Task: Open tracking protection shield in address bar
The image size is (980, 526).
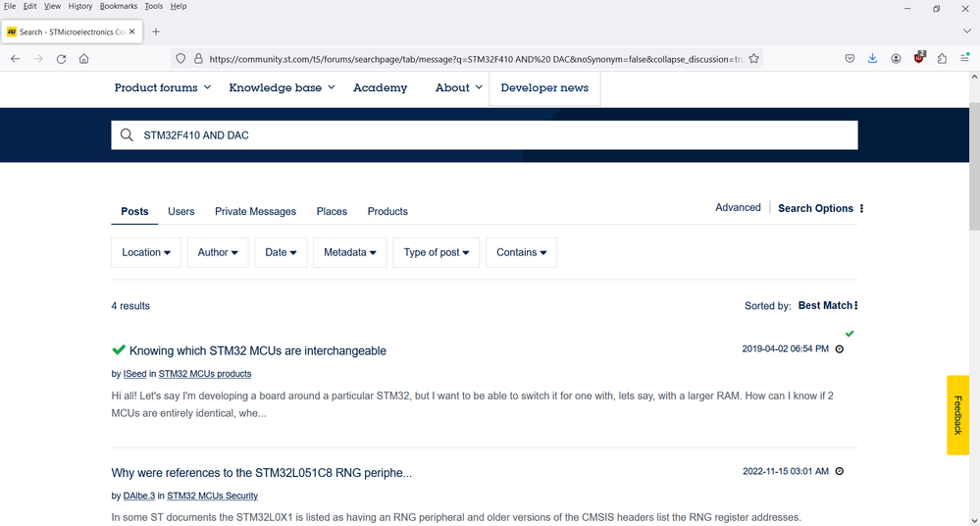Action: point(181,59)
